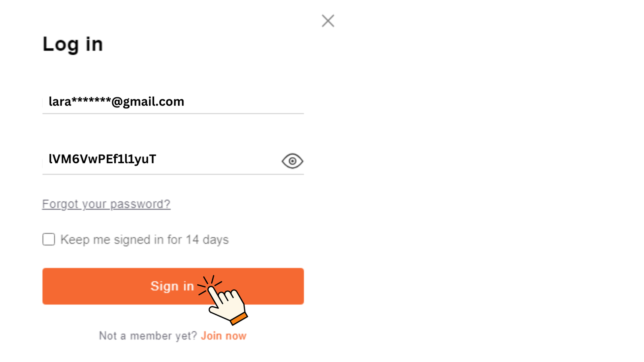Open membership signup via Join now
This screenshot has width=644, height=362.
[x=224, y=335]
